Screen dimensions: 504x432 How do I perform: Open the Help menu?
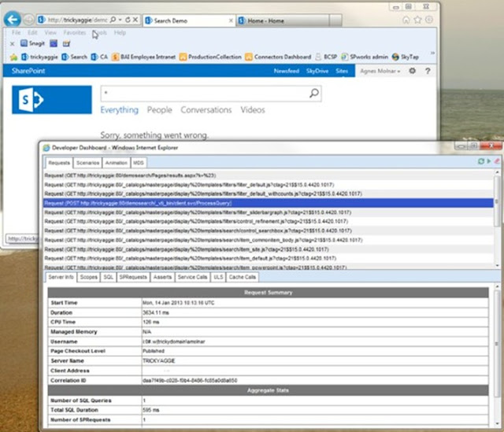120,32
